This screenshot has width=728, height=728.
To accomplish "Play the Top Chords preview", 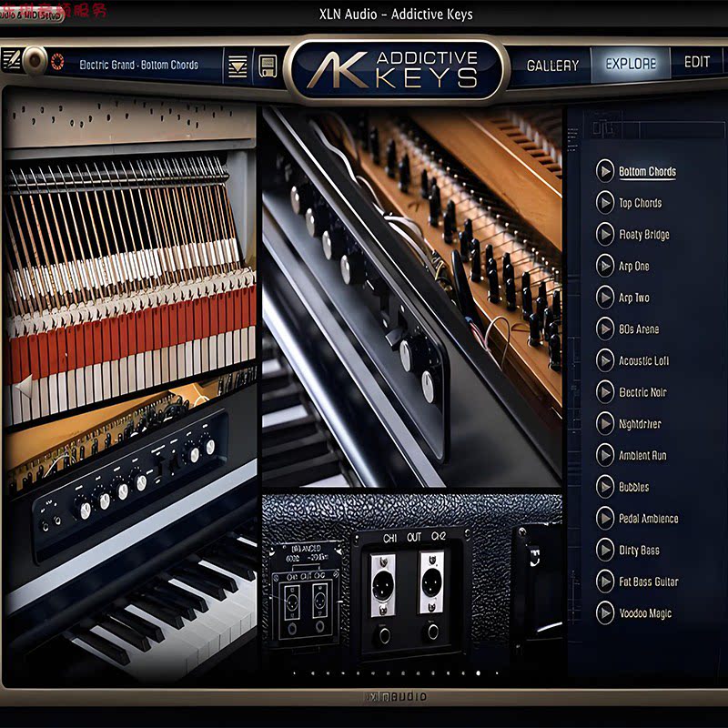I will 605,202.
